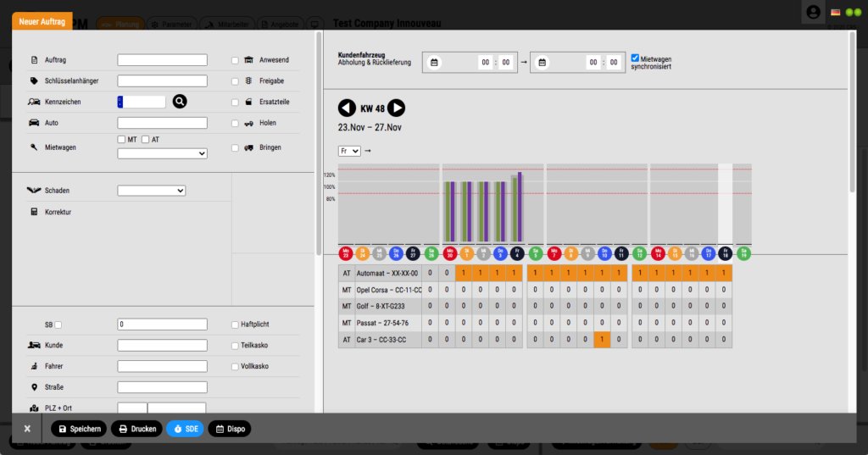Enable the Anwesend checkbox
The height and width of the screenshot is (455, 868).
235,60
